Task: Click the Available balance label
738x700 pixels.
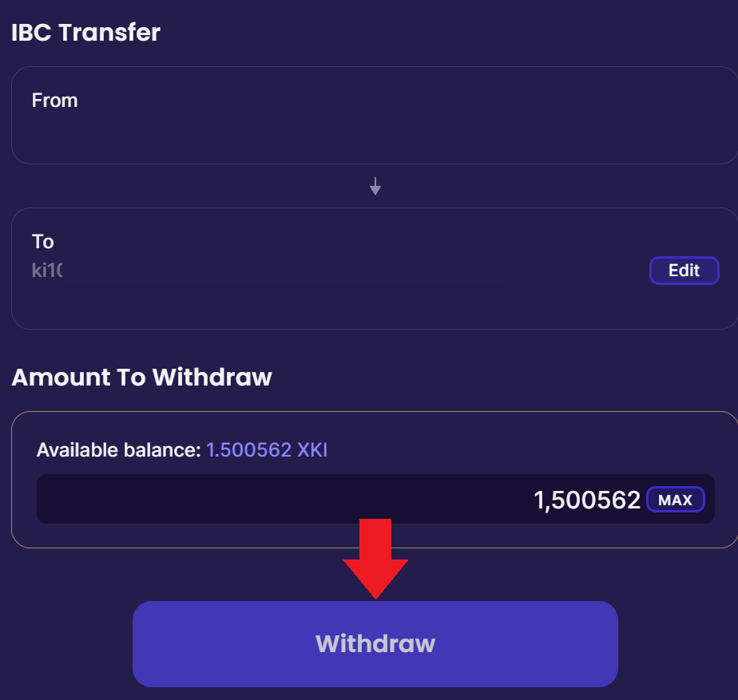Action: 118,450
